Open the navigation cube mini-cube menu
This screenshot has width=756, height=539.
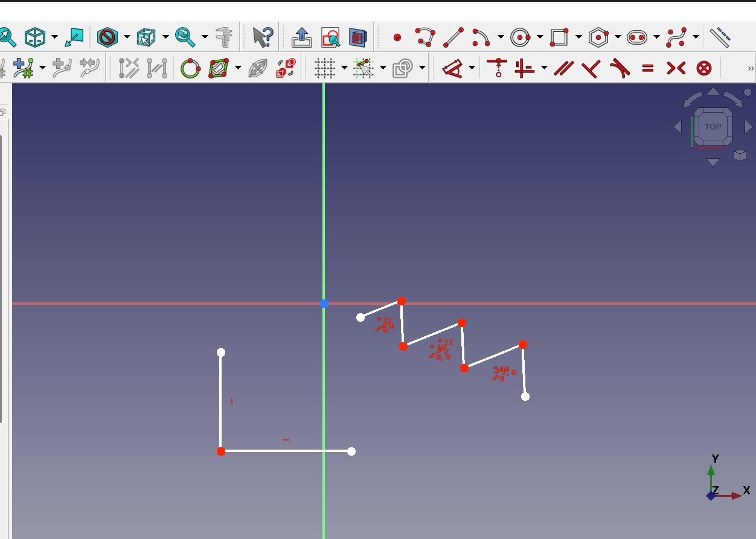pyautogui.click(x=740, y=156)
